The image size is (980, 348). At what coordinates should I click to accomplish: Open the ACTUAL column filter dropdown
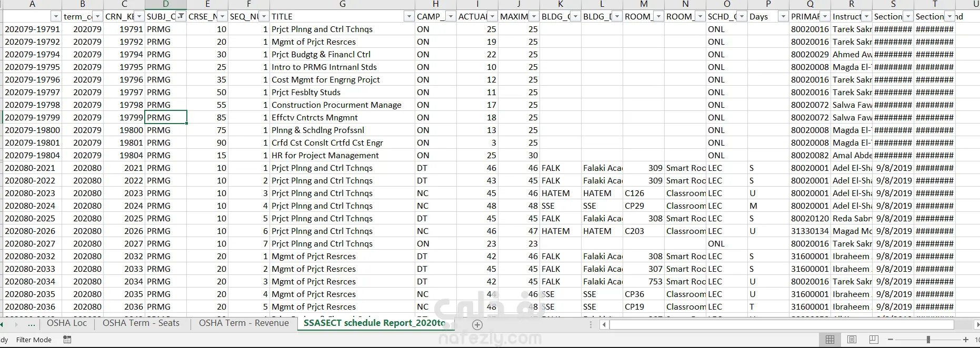point(492,16)
